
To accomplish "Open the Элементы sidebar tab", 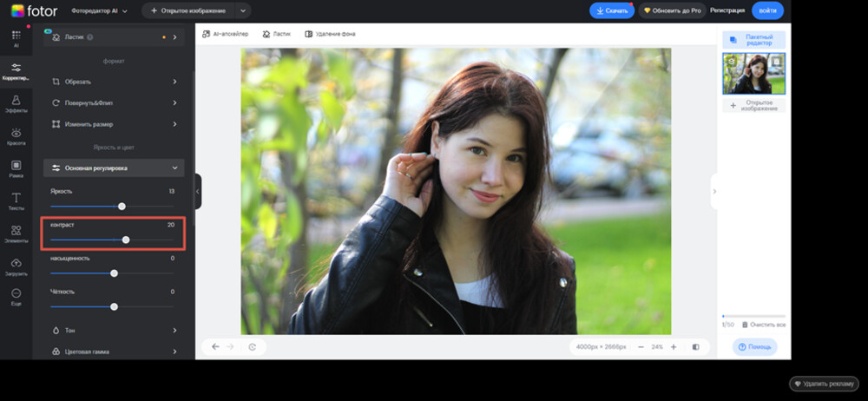I will [x=16, y=234].
